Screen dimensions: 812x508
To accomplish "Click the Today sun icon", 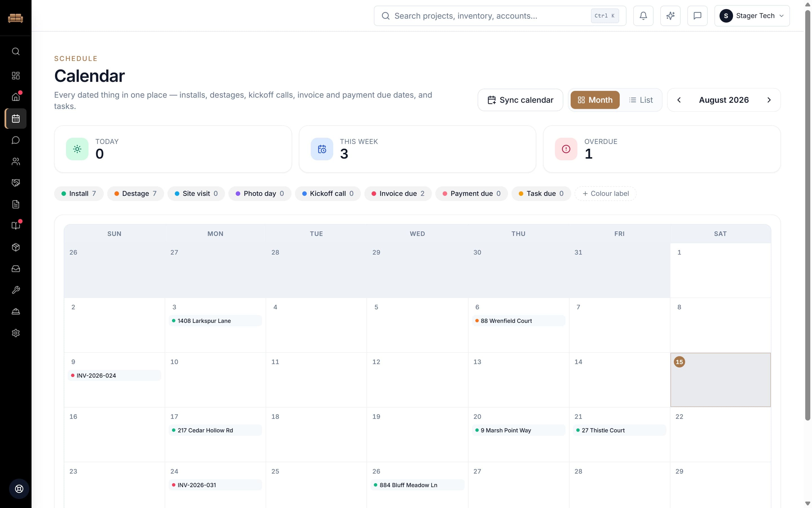I will (x=77, y=149).
